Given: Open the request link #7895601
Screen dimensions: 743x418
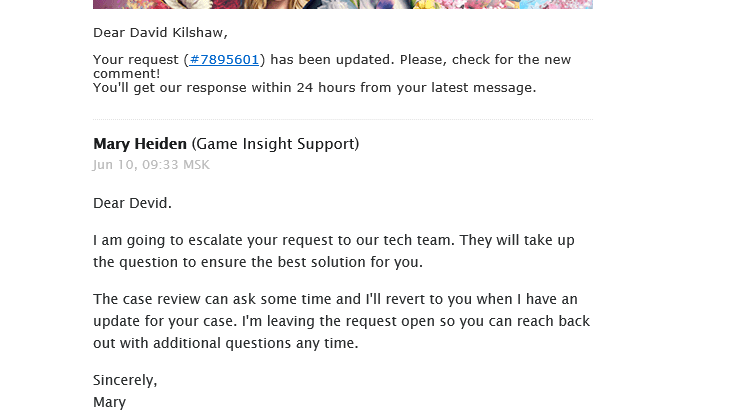Looking at the screenshot, I should click(x=224, y=60).
